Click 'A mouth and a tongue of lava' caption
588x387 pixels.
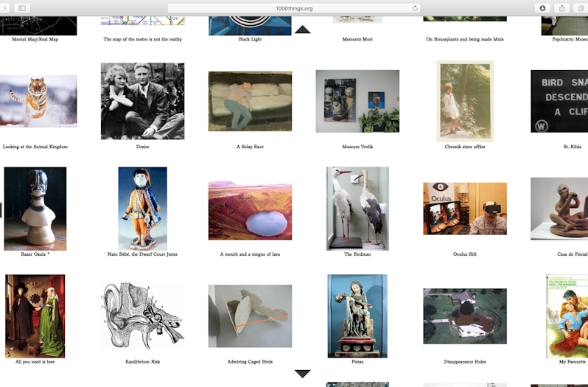pos(250,254)
